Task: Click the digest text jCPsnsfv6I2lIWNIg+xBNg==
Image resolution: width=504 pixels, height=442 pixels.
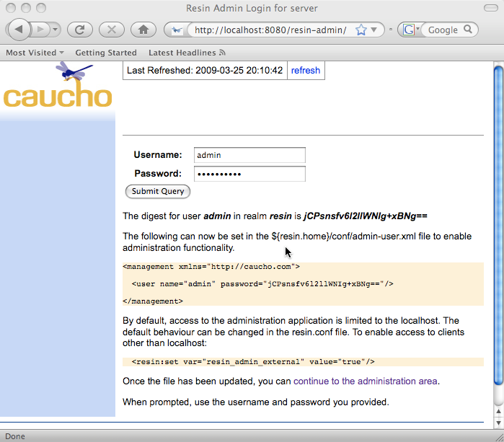Action: tap(366, 216)
